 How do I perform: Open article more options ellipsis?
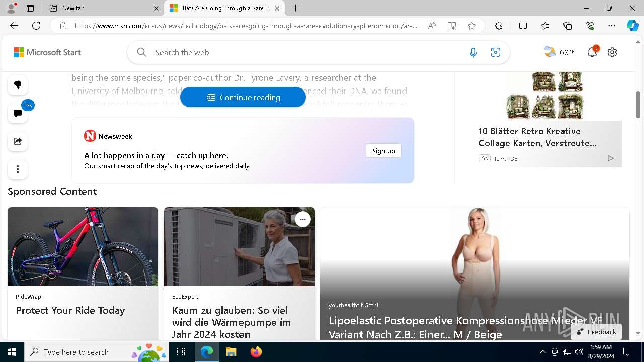click(x=18, y=169)
